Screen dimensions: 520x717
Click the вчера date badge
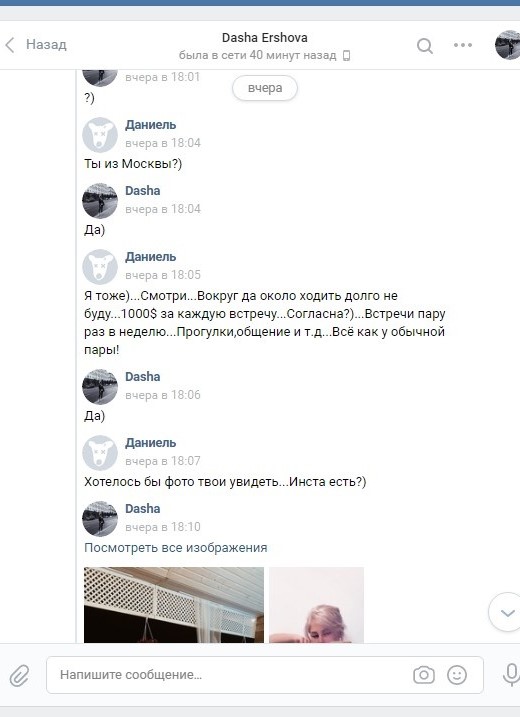[x=265, y=88]
